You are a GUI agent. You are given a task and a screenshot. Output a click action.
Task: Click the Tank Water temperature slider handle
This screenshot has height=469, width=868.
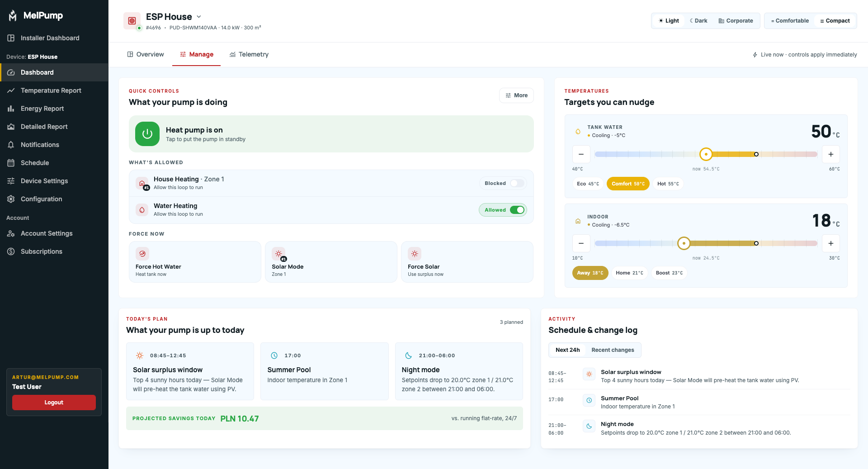[x=706, y=154]
